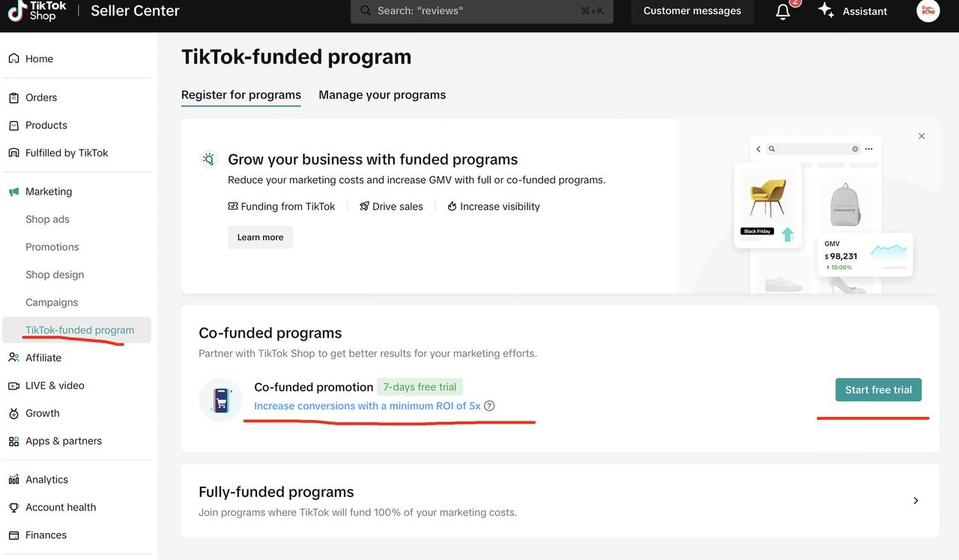Open the minimum ROI of 5x link

[x=367, y=406]
